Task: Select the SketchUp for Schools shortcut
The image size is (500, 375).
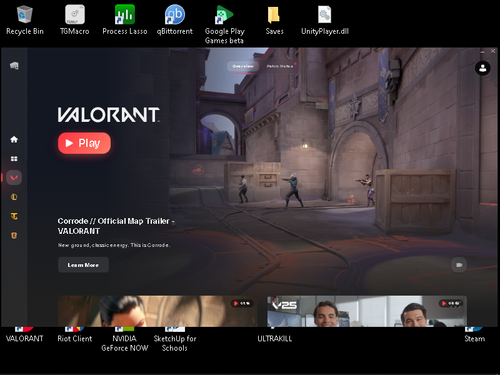Action: [x=175, y=340]
